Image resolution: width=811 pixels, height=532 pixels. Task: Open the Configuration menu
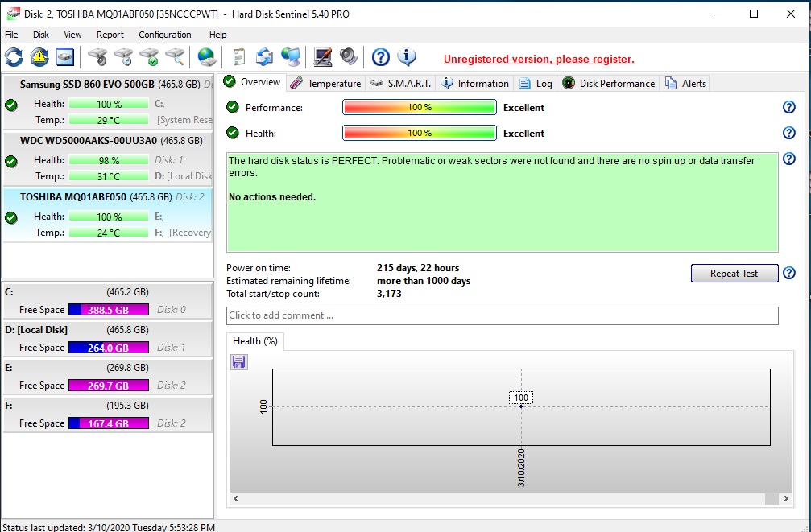164,35
